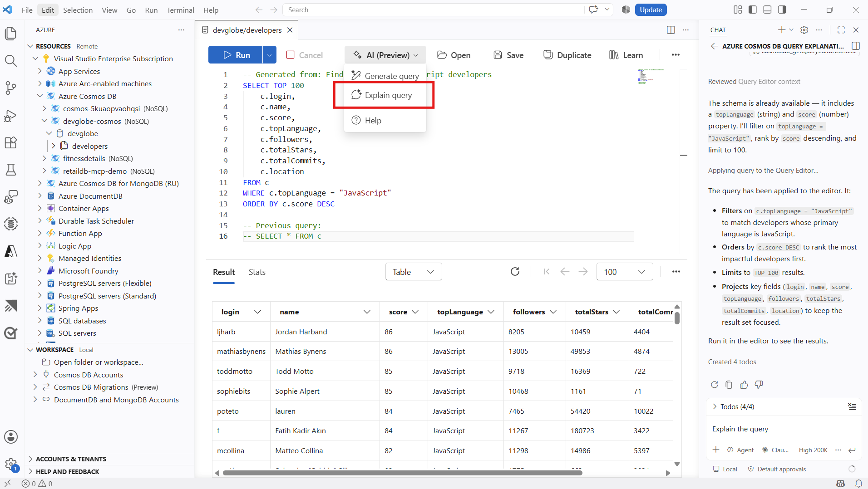
Task: Open the Testing flask view
Action: (x=11, y=170)
